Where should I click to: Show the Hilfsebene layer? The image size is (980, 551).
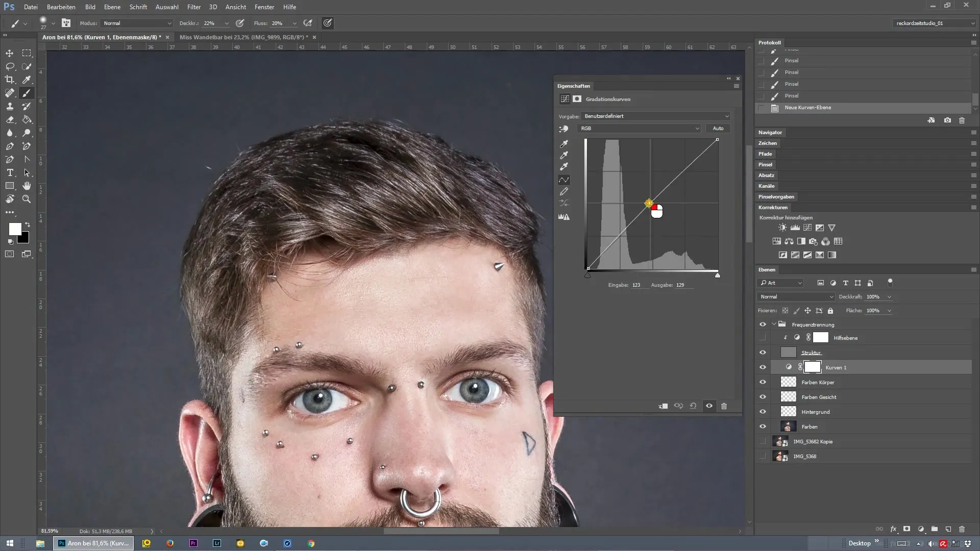[763, 338]
